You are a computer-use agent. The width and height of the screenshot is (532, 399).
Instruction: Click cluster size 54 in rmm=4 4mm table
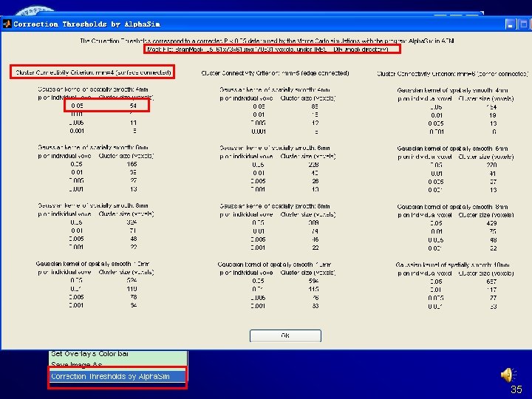pos(133,106)
